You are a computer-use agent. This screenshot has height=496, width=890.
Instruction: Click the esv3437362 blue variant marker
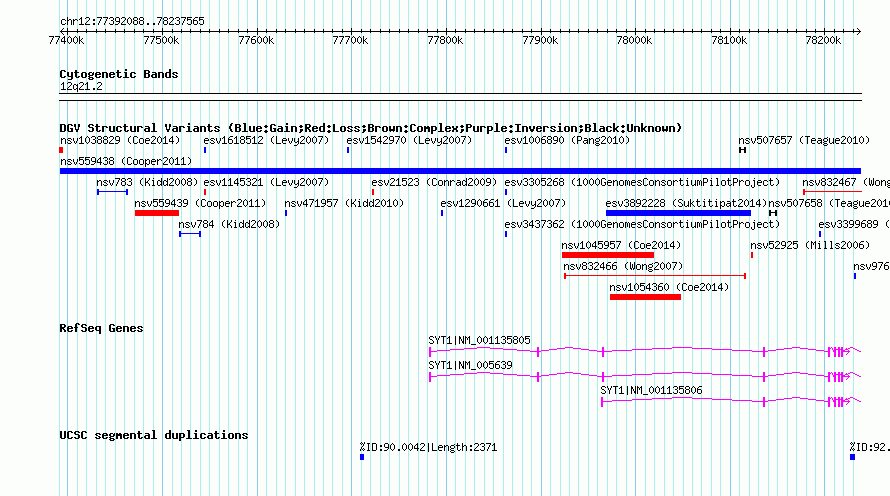[506, 234]
